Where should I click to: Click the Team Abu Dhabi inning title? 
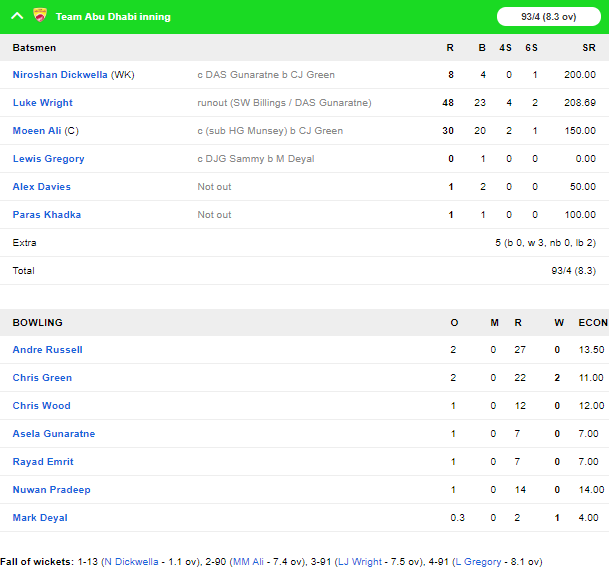(113, 17)
